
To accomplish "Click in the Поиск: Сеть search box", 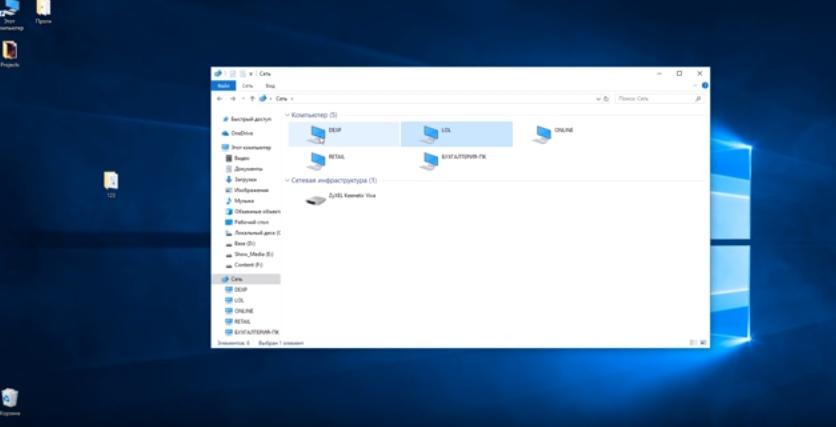I will coord(655,99).
